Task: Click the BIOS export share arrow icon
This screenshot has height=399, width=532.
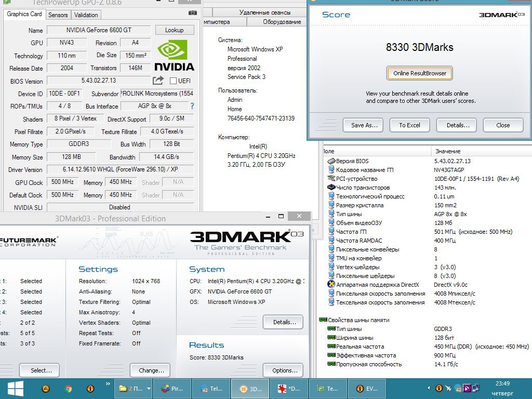Action: coord(158,81)
